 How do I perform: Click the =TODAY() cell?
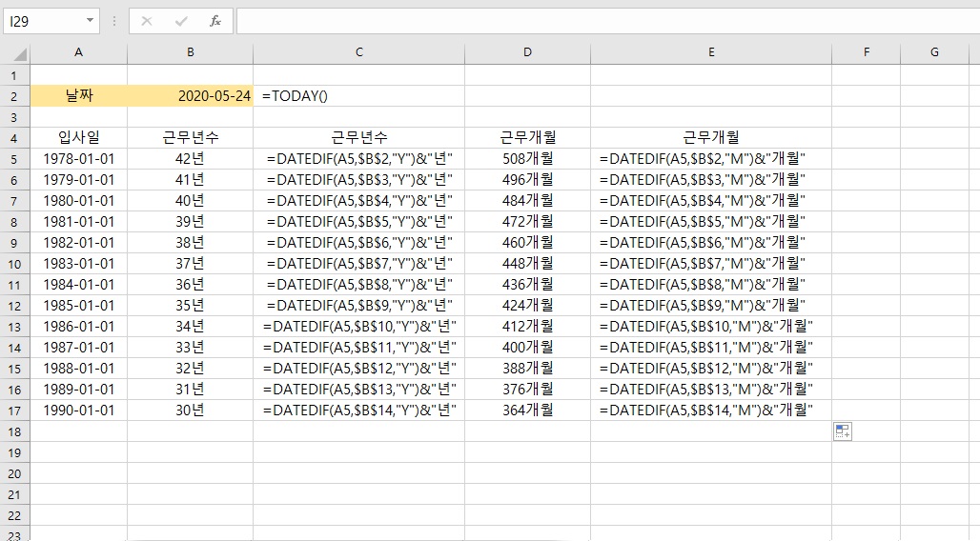pyautogui.click(x=358, y=96)
